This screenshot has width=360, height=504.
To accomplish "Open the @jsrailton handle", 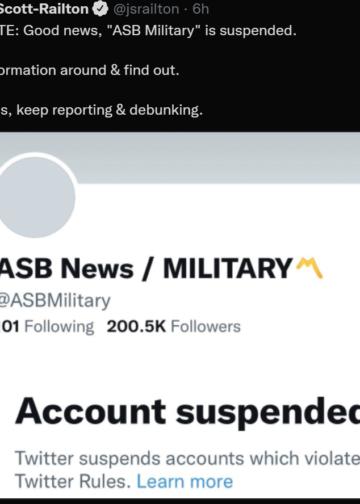I will click(x=146, y=9).
